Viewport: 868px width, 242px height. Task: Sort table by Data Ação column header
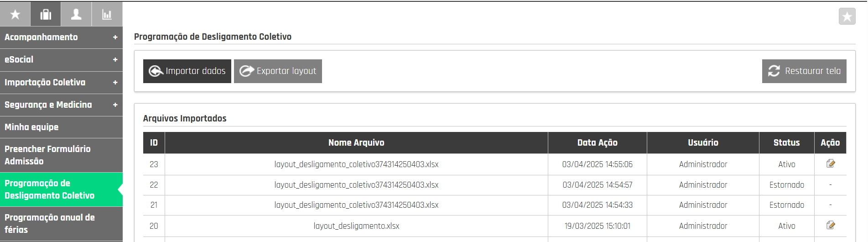click(597, 143)
